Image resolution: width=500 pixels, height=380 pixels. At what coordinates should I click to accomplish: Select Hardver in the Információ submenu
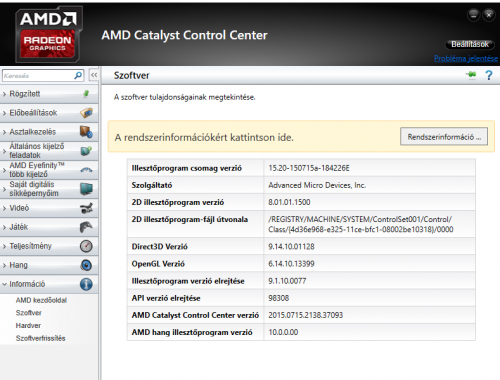28,325
